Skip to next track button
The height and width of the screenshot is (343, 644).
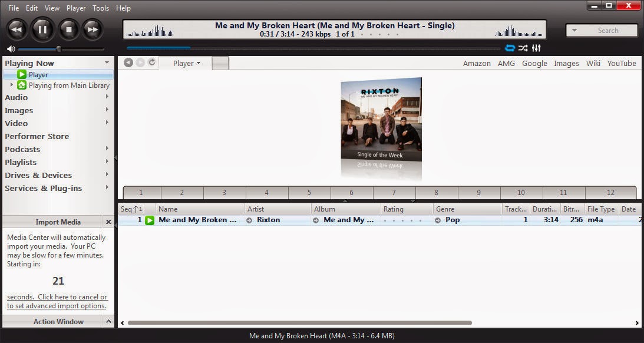93,29
